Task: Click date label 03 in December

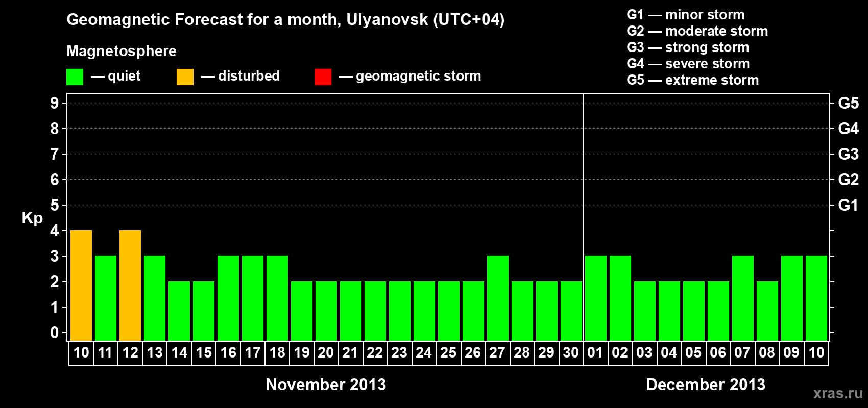Action: click(644, 352)
